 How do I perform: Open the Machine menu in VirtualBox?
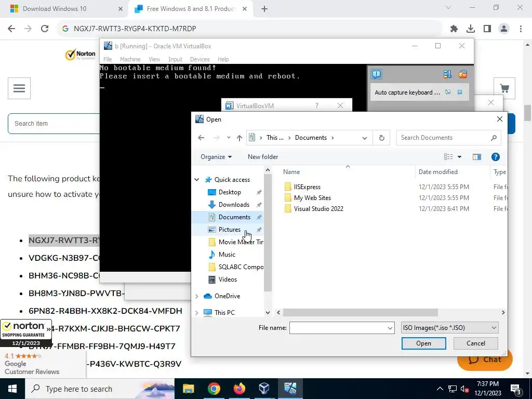[130, 59]
